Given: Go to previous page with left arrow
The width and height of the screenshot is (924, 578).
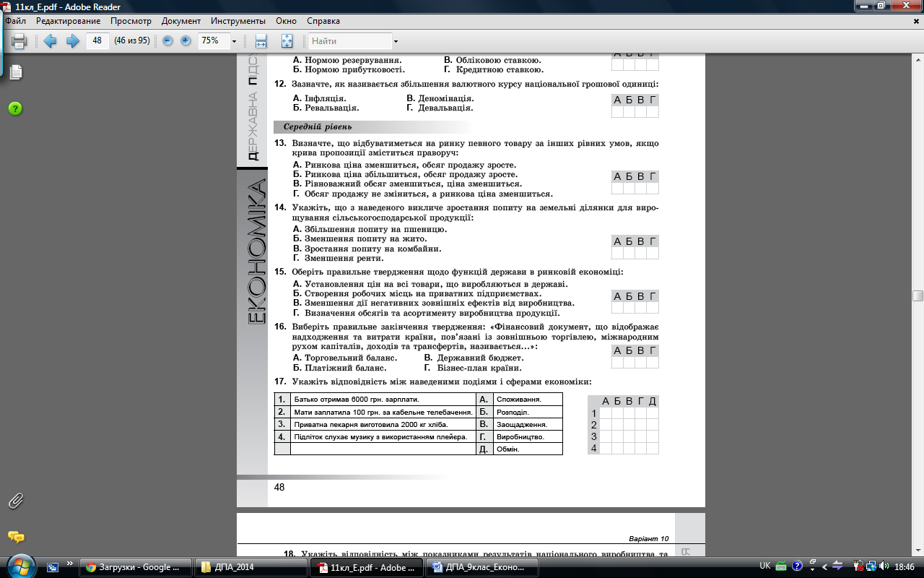Looking at the screenshot, I should pos(51,41).
